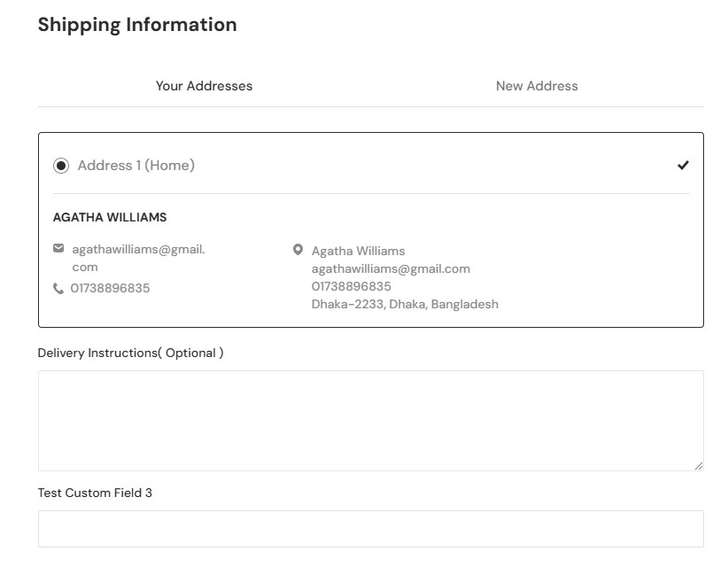728x567 pixels.
Task: Click the Agatha Williams name beside the pin
Action: point(358,251)
